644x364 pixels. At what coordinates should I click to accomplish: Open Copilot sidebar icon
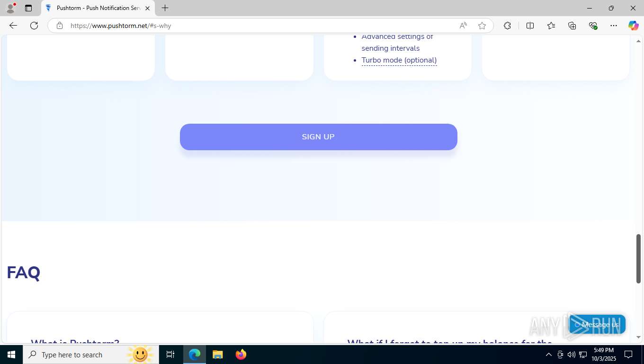click(x=634, y=26)
